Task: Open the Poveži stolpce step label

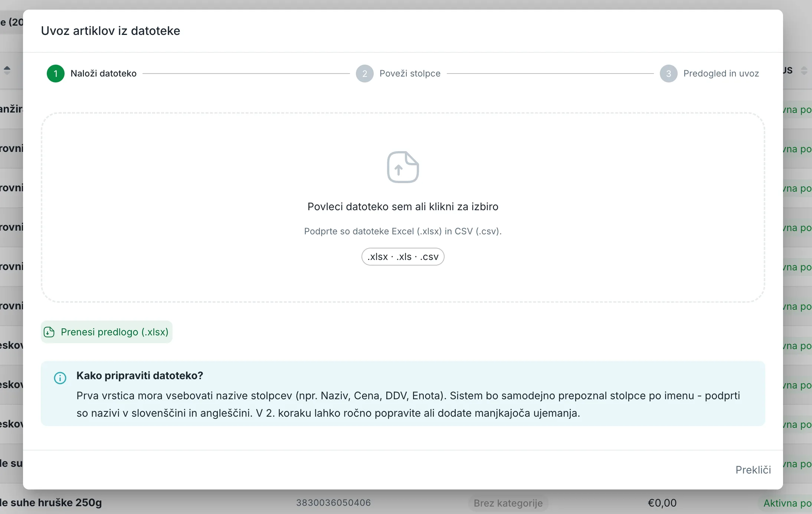Action: pos(410,74)
